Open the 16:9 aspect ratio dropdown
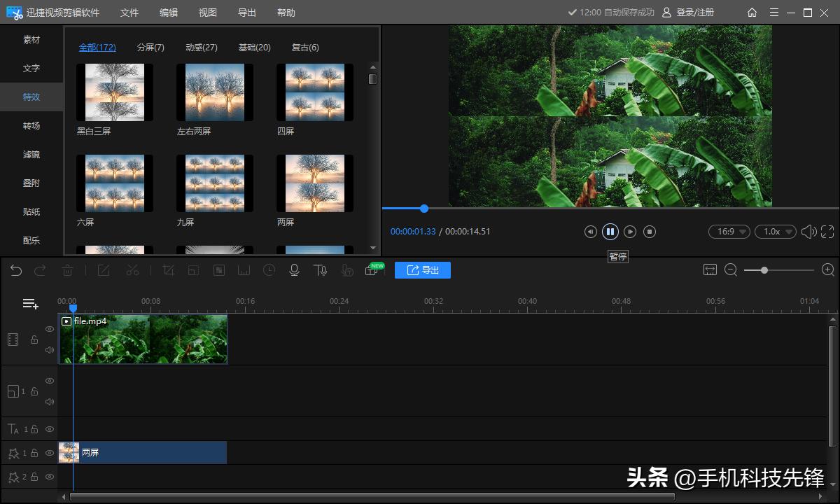Viewport: 840px width, 504px height. (x=729, y=232)
